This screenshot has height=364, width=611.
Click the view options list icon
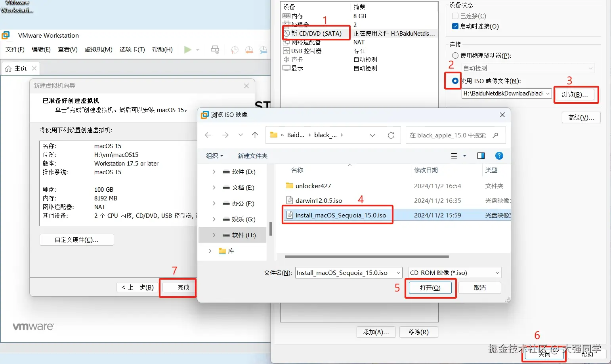tap(454, 156)
